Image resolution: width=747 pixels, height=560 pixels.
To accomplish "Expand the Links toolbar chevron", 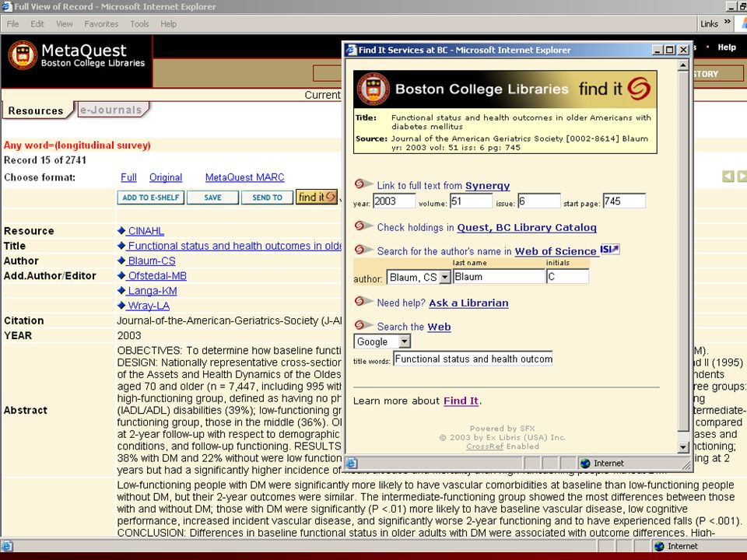I will pyautogui.click(x=727, y=23).
